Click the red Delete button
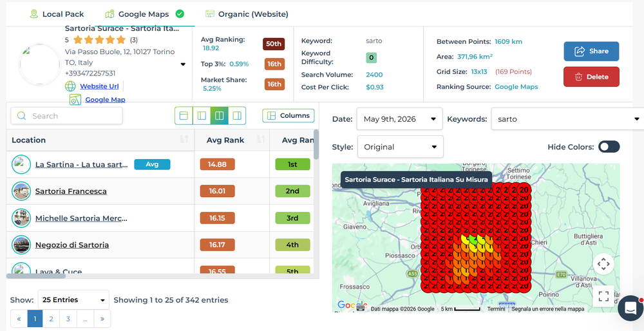Viewport: 644px width, 331px height. coord(591,77)
